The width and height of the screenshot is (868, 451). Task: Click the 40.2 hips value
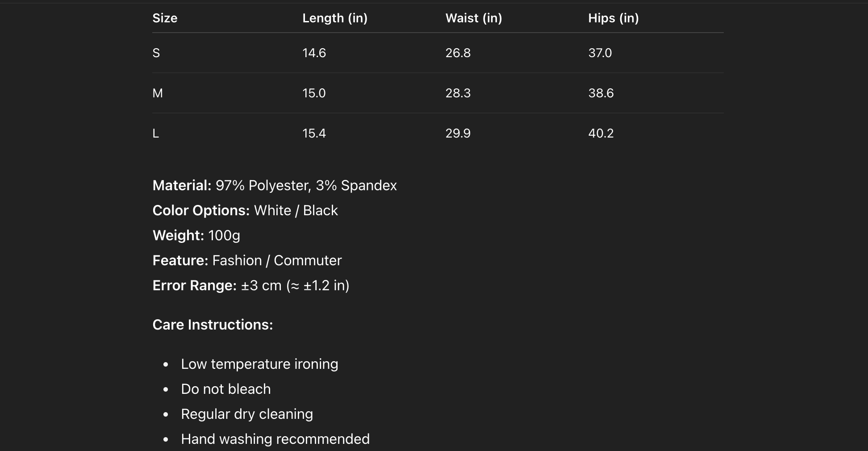click(601, 134)
